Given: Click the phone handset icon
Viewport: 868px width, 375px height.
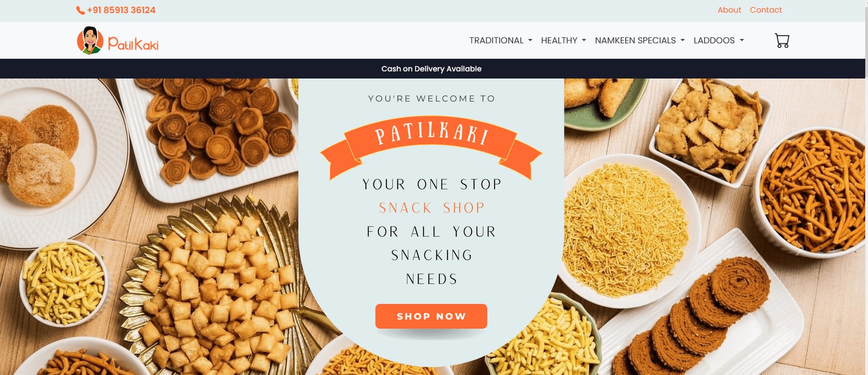Looking at the screenshot, I should coord(81,10).
